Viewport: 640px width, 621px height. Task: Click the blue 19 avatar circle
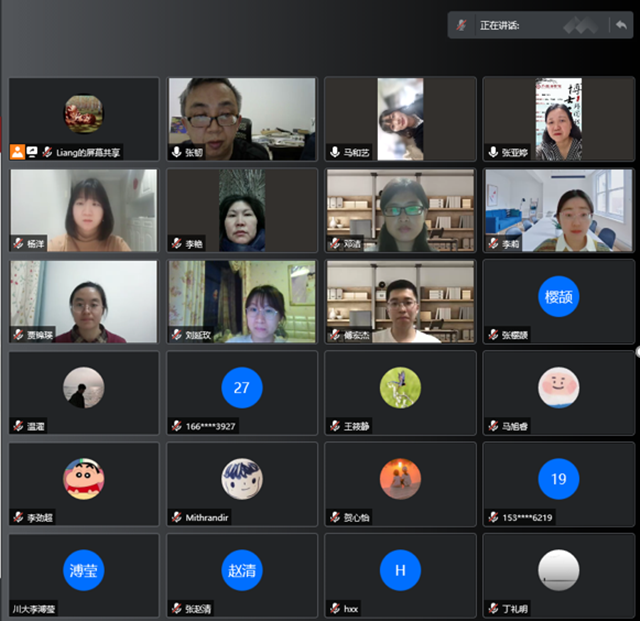point(558,478)
